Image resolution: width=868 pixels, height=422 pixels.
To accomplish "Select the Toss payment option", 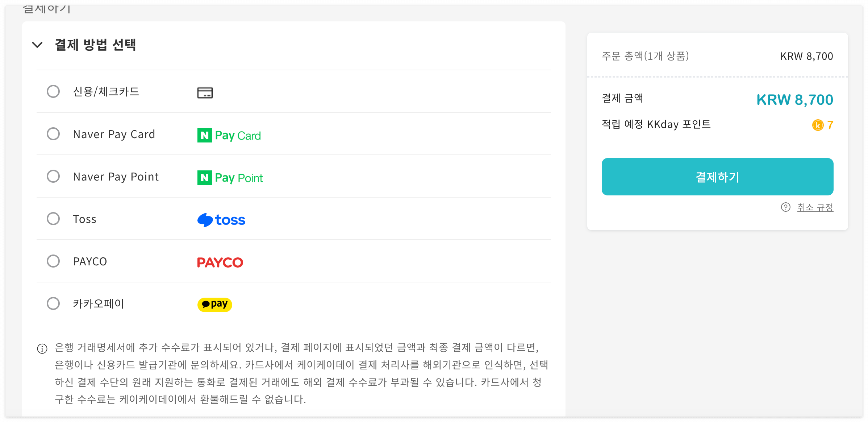I will (x=53, y=218).
